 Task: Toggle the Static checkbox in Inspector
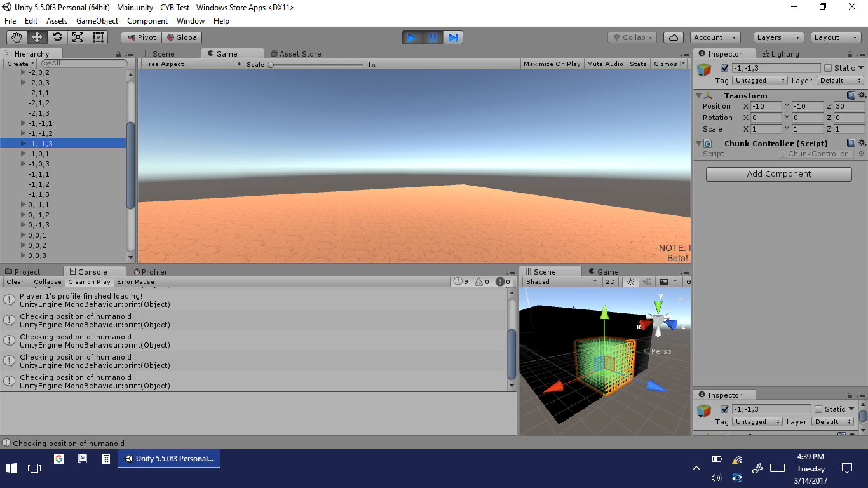828,68
